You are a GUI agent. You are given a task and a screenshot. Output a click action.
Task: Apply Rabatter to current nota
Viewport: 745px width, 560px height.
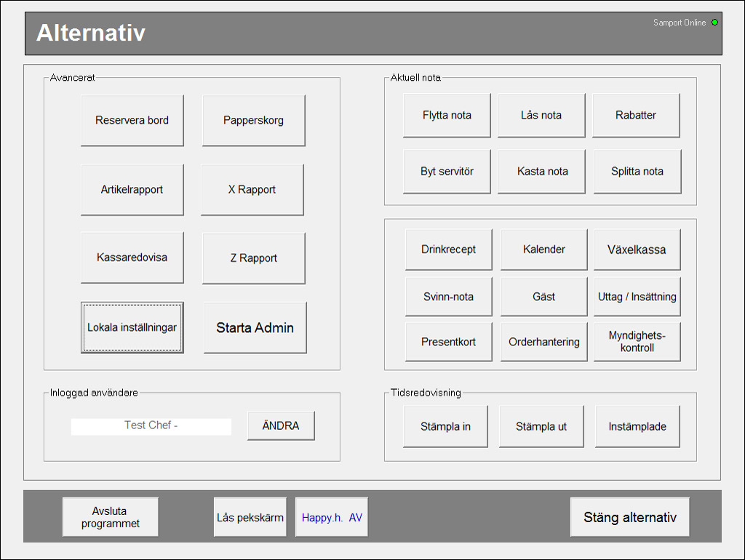(x=636, y=115)
